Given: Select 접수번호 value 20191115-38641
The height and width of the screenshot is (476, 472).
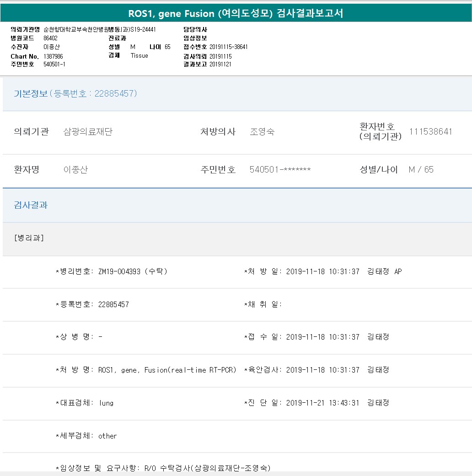Looking at the screenshot, I should [x=228, y=47].
